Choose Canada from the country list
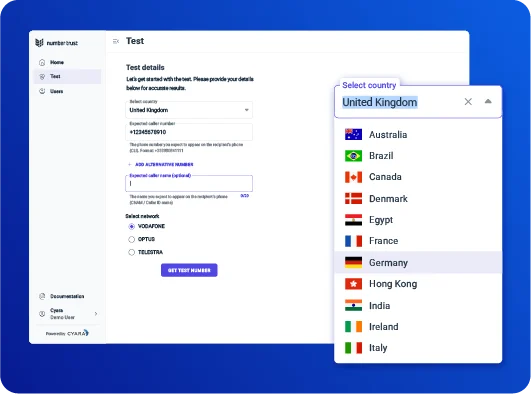The height and width of the screenshot is (394, 531). 418,177
